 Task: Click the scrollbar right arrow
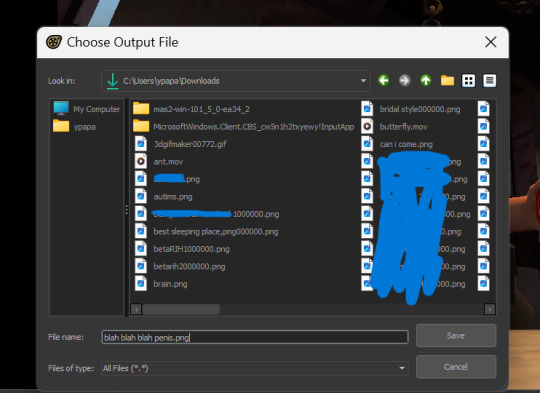pyautogui.click(x=490, y=309)
